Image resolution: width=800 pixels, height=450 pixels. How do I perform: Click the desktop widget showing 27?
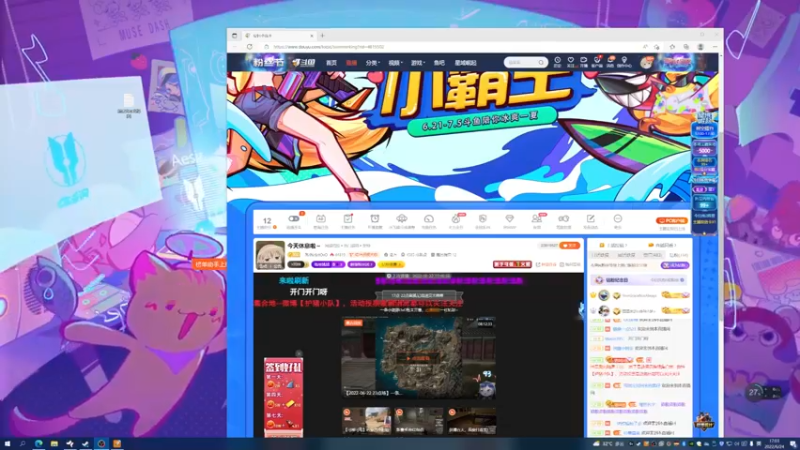[x=763, y=392]
